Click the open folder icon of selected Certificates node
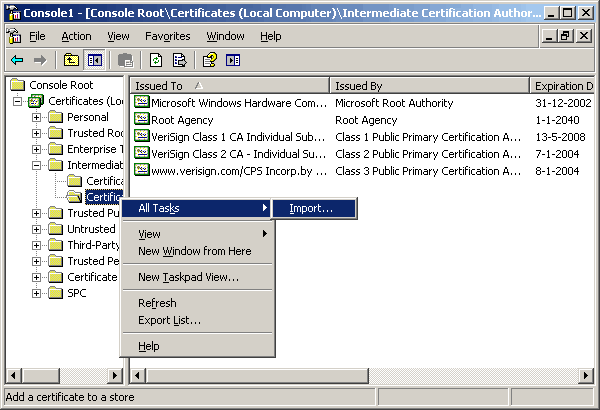This screenshot has height=410, width=600. tap(74, 197)
